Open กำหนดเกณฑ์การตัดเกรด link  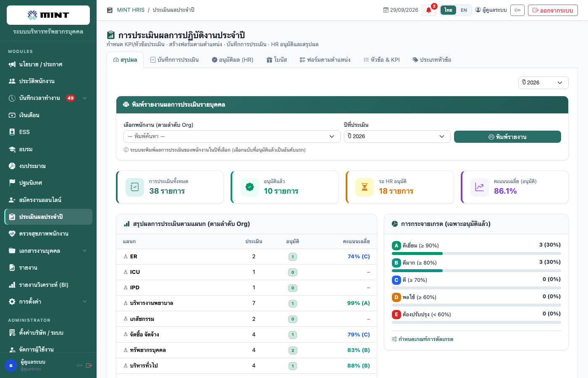point(423,339)
